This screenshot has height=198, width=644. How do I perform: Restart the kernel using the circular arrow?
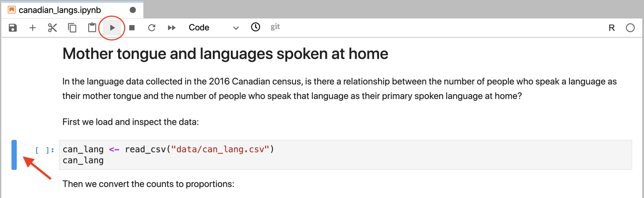tap(152, 28)
